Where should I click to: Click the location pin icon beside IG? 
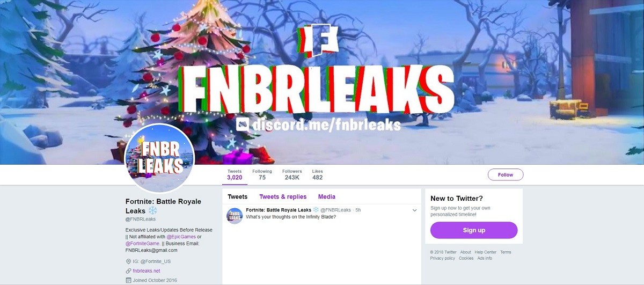[128, 261]
